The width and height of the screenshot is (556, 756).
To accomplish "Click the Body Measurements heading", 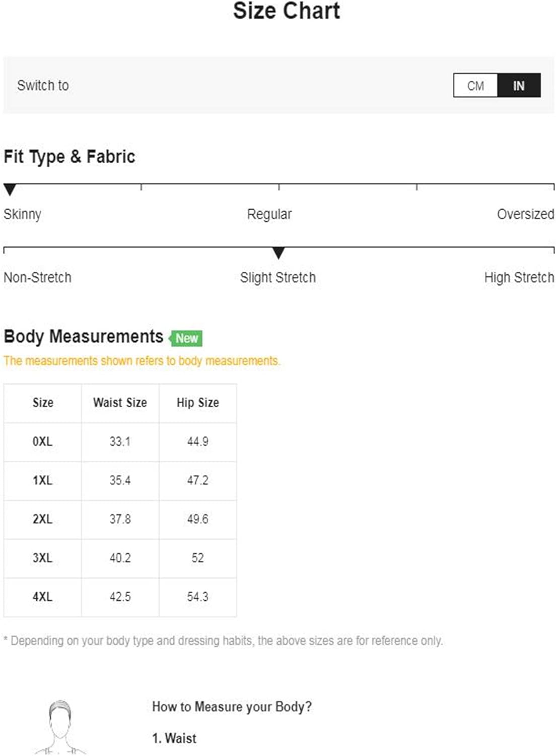I will tap(84, 337).
